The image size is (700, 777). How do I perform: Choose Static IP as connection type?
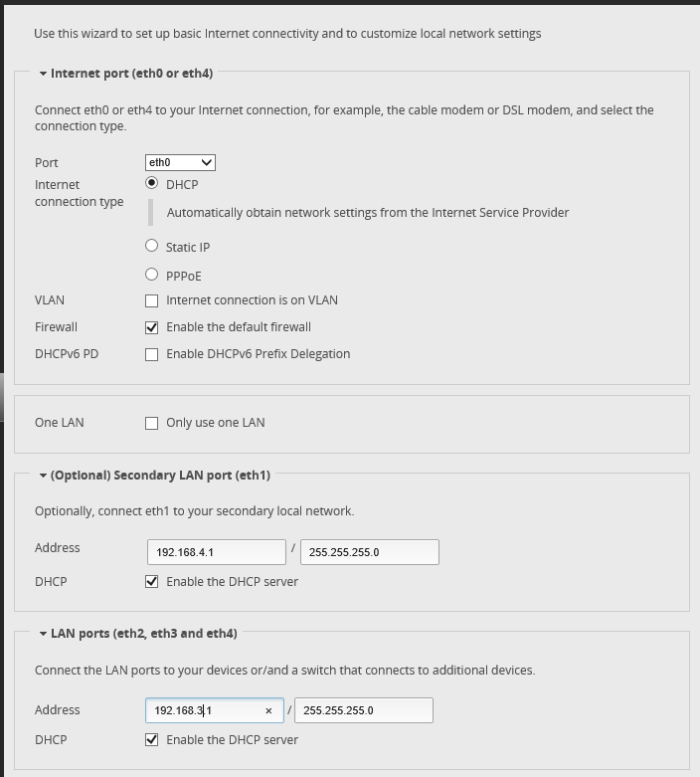click(152, 246)
